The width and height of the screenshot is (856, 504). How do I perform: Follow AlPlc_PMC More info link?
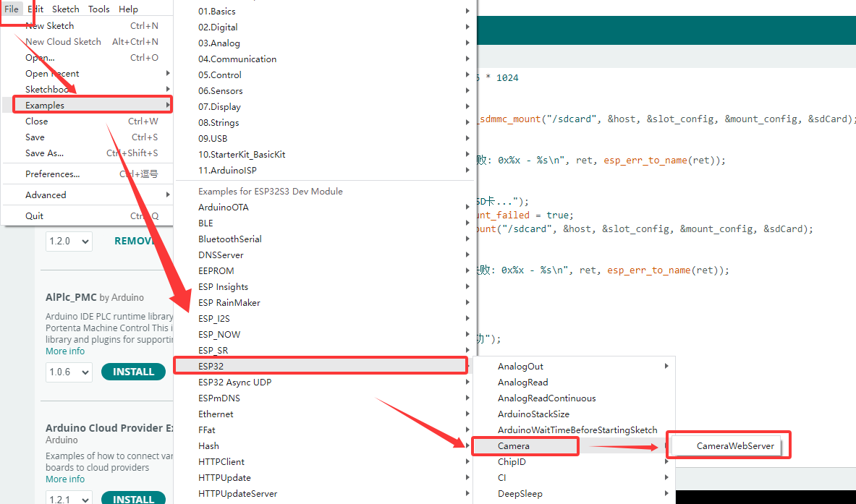(x=65, y=351)
